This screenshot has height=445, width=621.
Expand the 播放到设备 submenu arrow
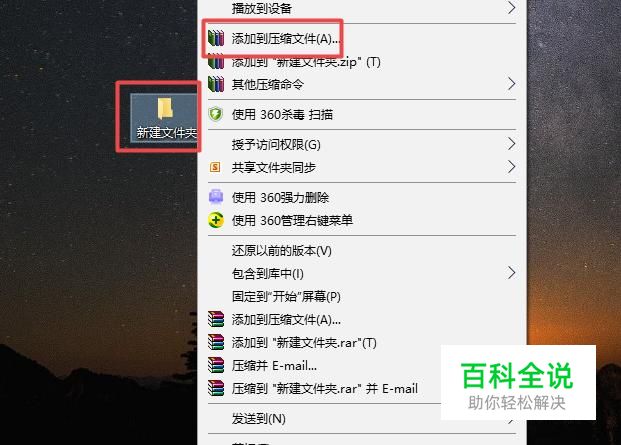[511, 8]
